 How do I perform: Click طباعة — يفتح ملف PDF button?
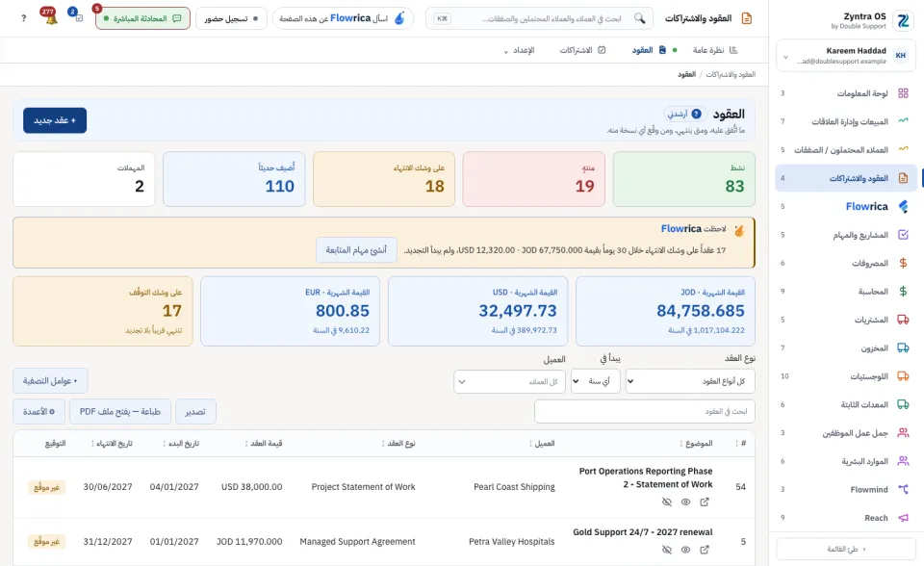click(x=120, y=412)
